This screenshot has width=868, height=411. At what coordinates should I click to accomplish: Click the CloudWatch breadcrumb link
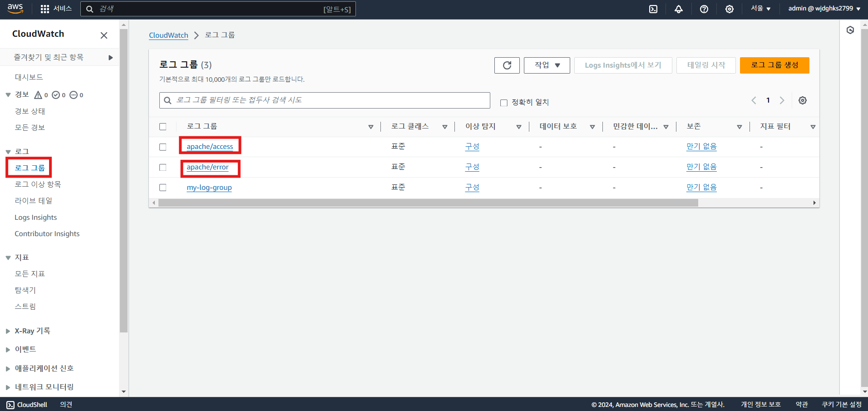coord(168,35)
